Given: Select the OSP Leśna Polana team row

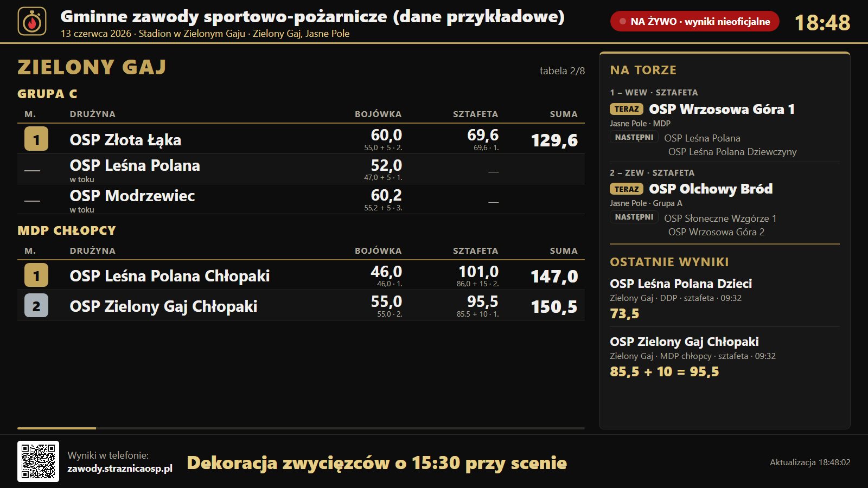Looking at the screenshot, I should [301, 169].
